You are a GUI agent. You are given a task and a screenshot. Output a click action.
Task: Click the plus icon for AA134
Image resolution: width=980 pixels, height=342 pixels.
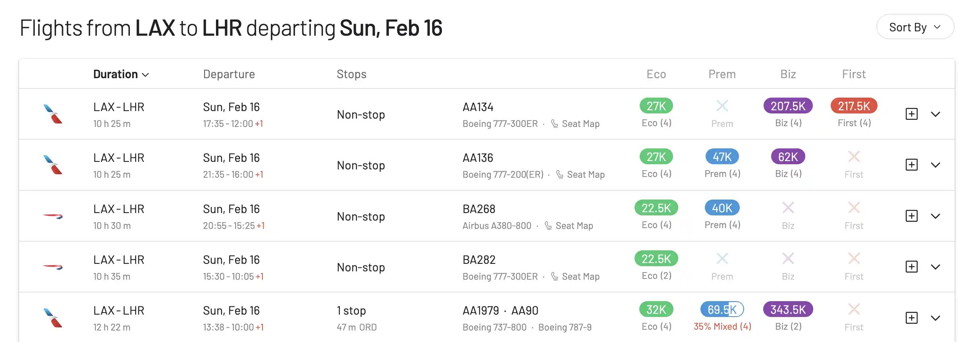point(911,114)
